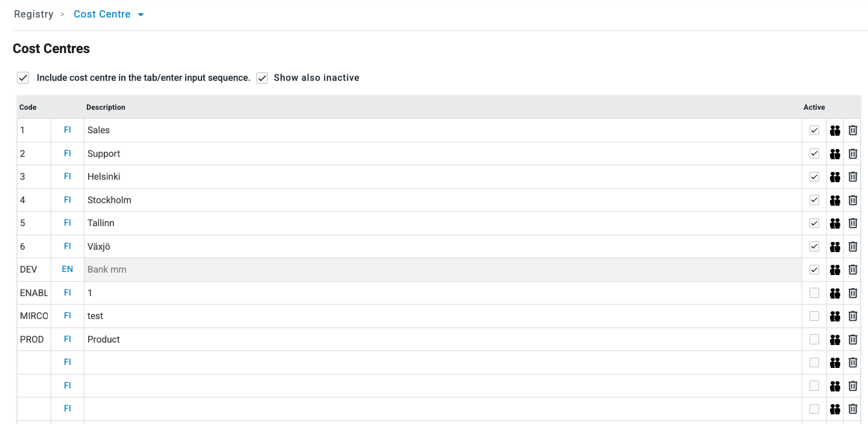Check Active for PROD Product
The width and height of the screenshot is (868, 424).
[x=814, y=340]
